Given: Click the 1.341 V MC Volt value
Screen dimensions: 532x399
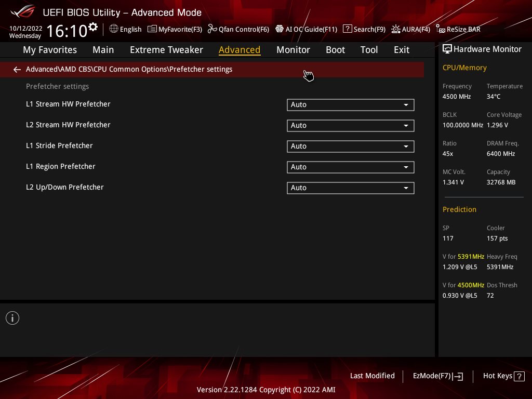Looking at the screenshot, I should pyautogui.click(x=453, y=182).
